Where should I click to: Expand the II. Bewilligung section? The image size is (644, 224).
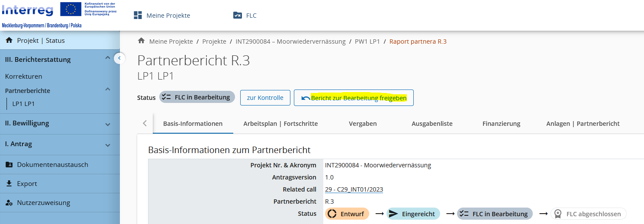click(x=108, y=124)
